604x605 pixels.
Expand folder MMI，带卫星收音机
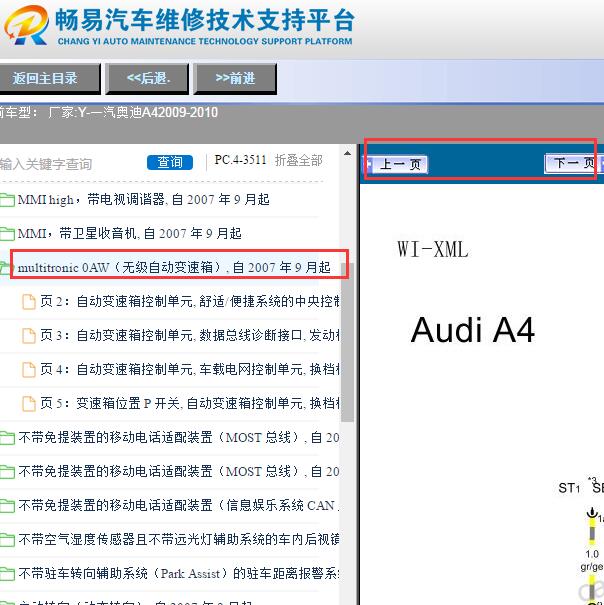[x=7, y=234]
